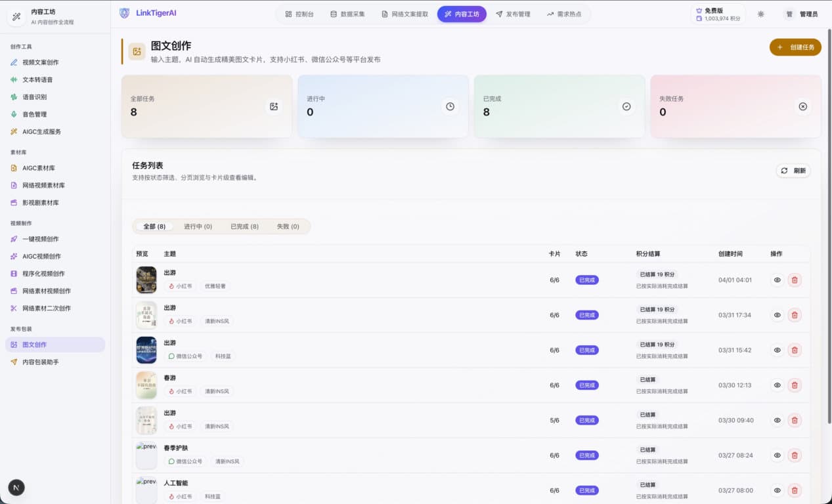Viewport: 832px width, 504px height.
Task: Click the 科技蓝 task preview thumbnail
Action: coord(146,350)
